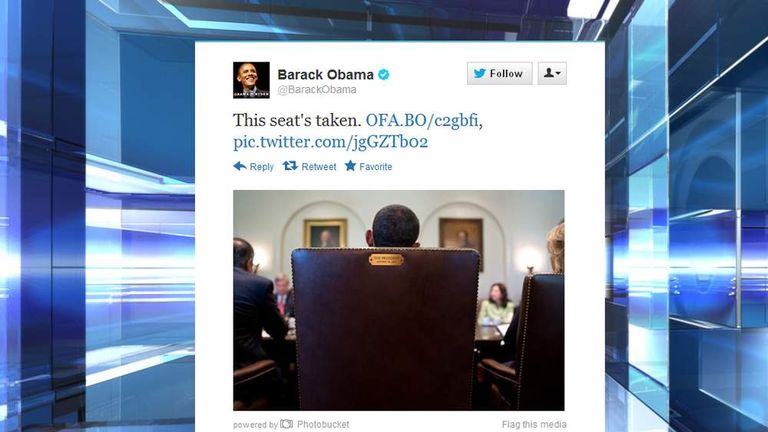
Task: Click the Retweet arrows icon
Action: coord(290,166)
